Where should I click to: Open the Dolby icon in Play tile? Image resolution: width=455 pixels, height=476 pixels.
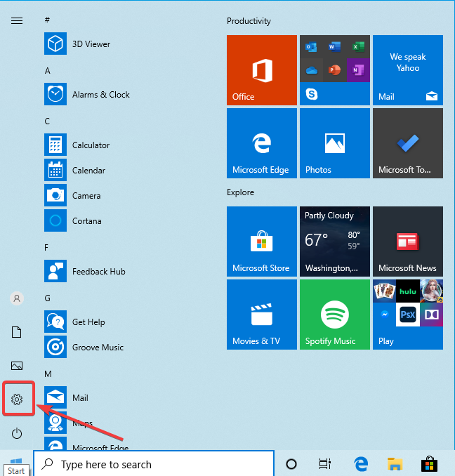pos(431,315)
